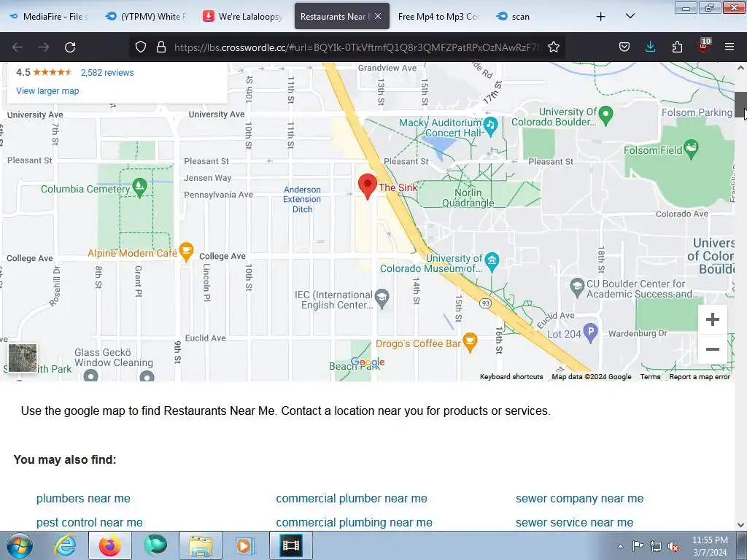Click View larger map link

pos(47,91)
